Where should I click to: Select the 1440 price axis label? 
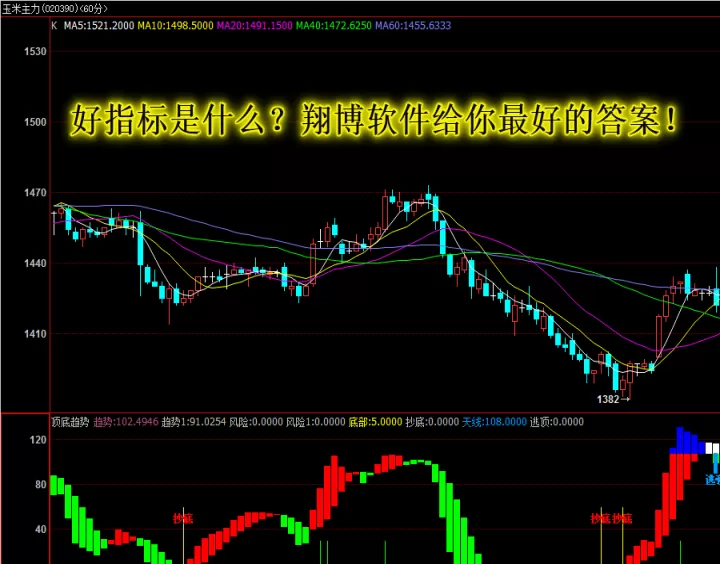pos(35,264)
